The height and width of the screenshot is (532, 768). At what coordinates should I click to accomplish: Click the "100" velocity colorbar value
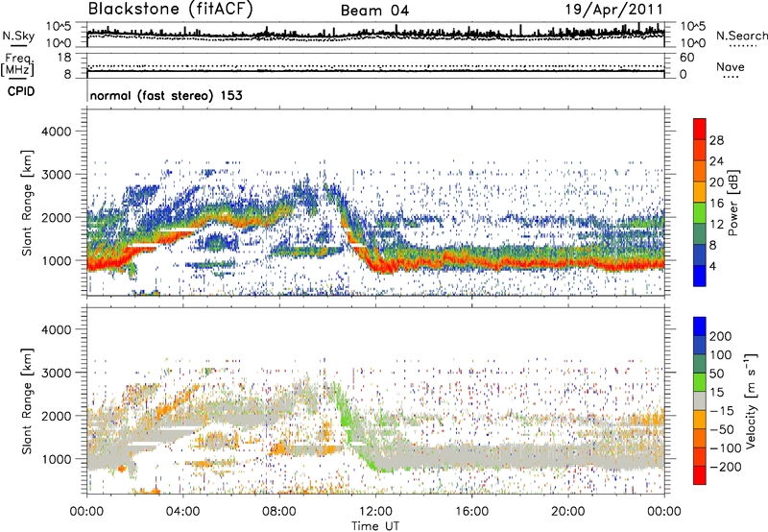click(x=721, y=355)
